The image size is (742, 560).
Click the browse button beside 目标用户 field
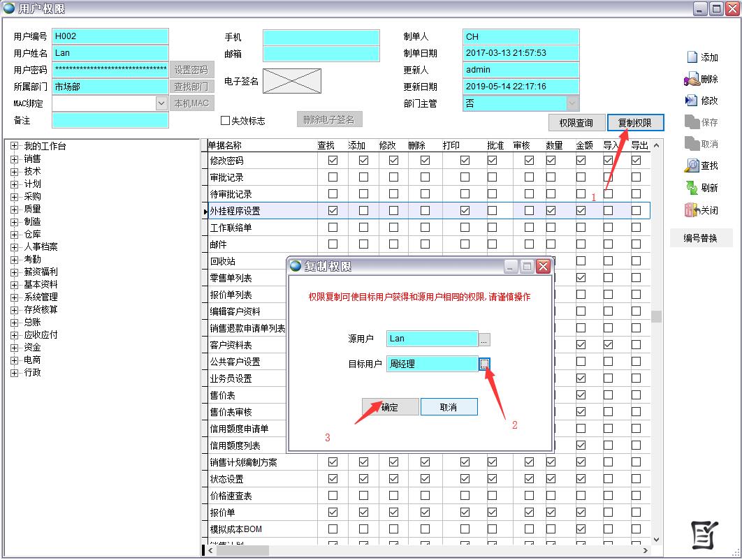coord(484,364)
